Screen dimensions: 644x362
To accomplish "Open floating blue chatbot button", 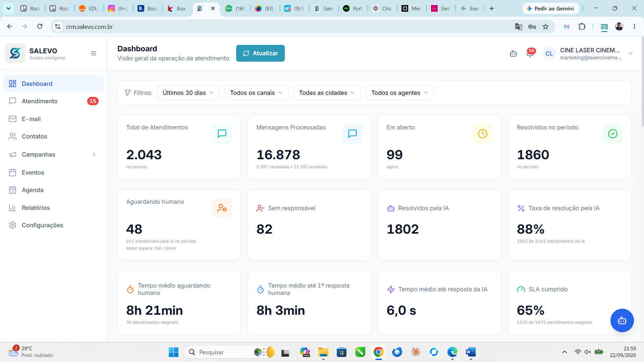I will click(x=622, y=320).
